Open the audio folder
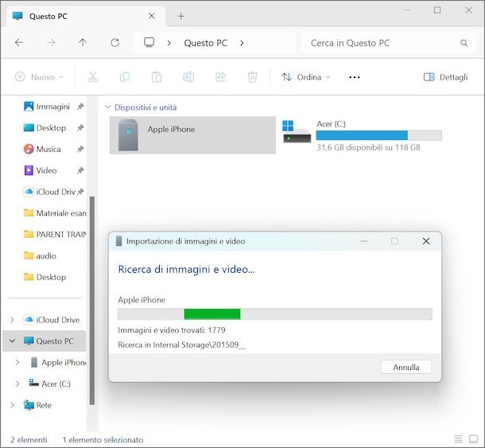This screenshot has width=485, height=448. (40, 255)
